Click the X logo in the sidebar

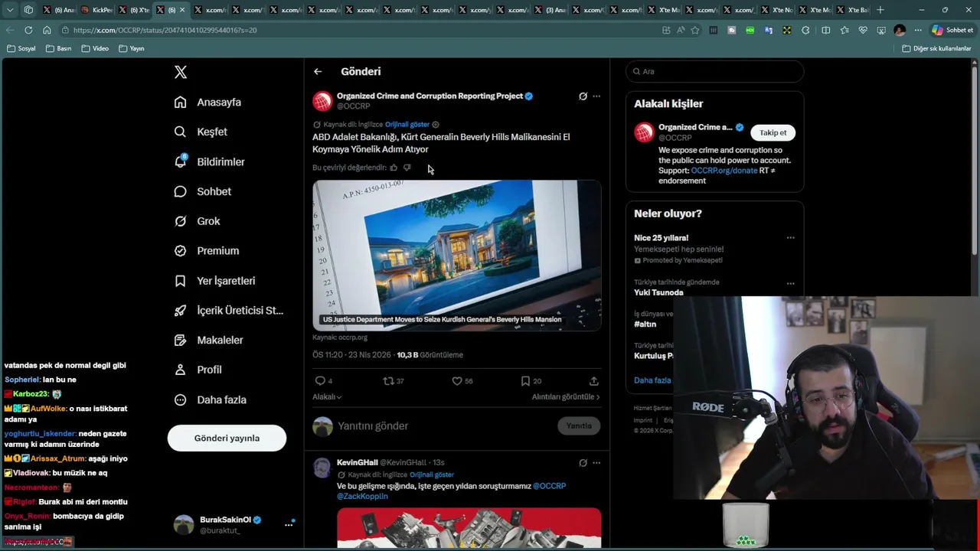(x=181, y=72)
